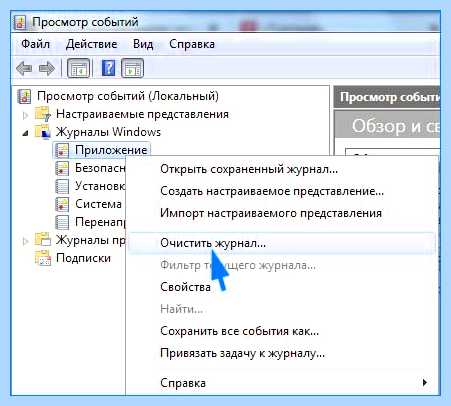Open the Вид menu
The height and width of the screenshot is (406, 451).
(x=143, y=44)
